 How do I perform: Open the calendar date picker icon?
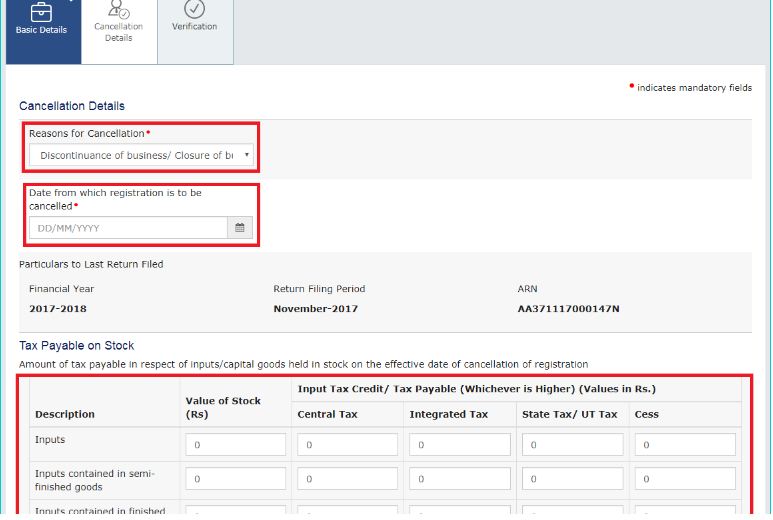point(240,228)
